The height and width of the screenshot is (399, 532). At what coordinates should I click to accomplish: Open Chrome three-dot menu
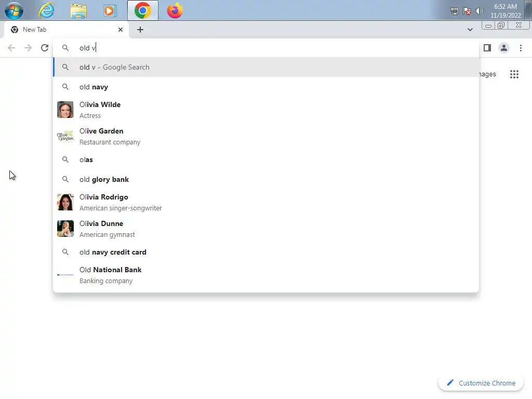coord(521,48)
